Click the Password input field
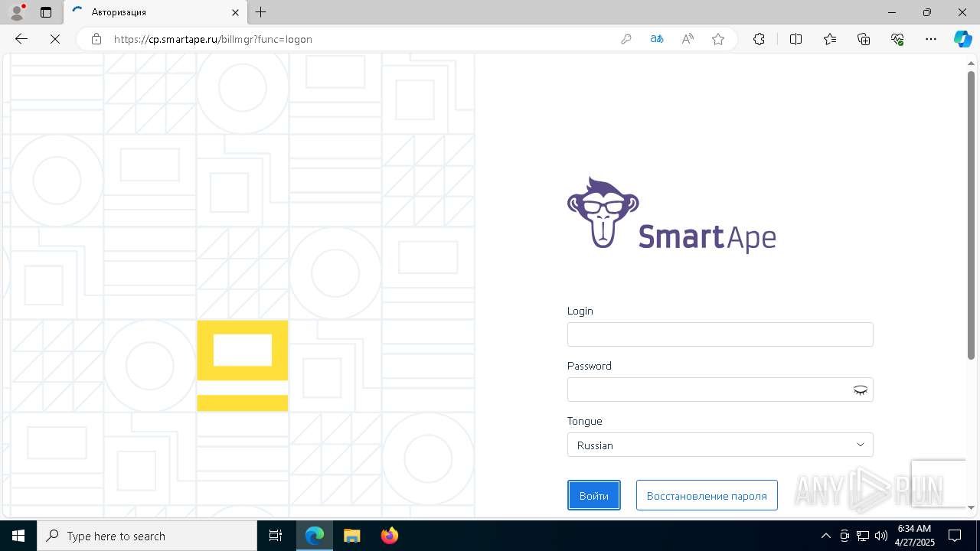 click(720, 390)
